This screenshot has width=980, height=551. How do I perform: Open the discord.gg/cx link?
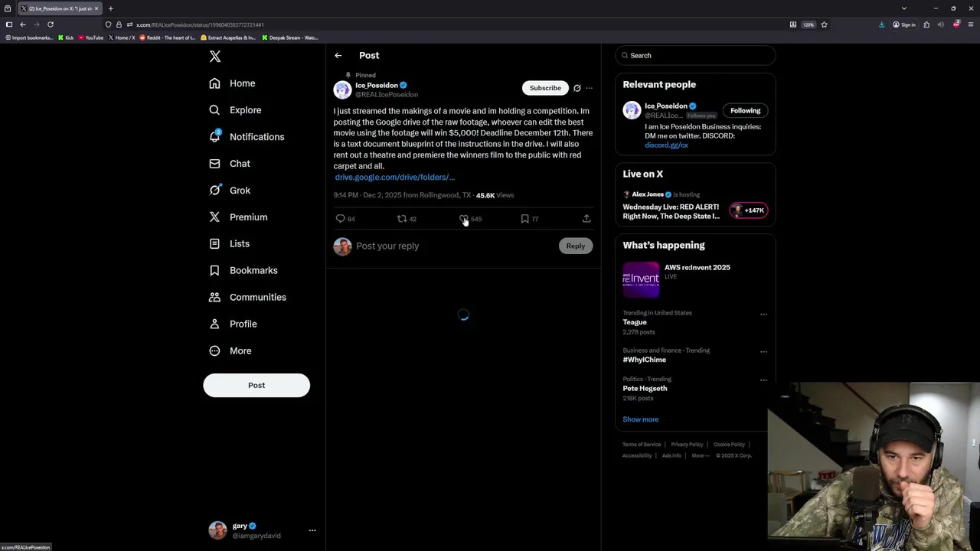point(666,145)
